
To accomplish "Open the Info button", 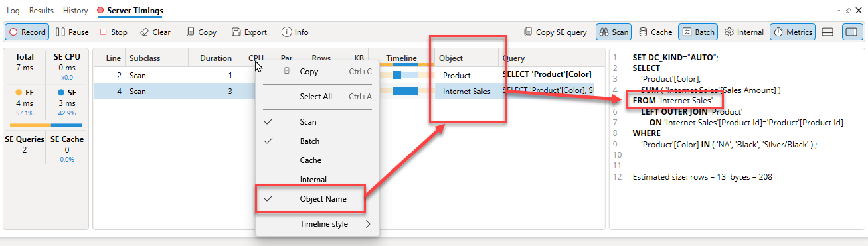I will tap(295, 32).
